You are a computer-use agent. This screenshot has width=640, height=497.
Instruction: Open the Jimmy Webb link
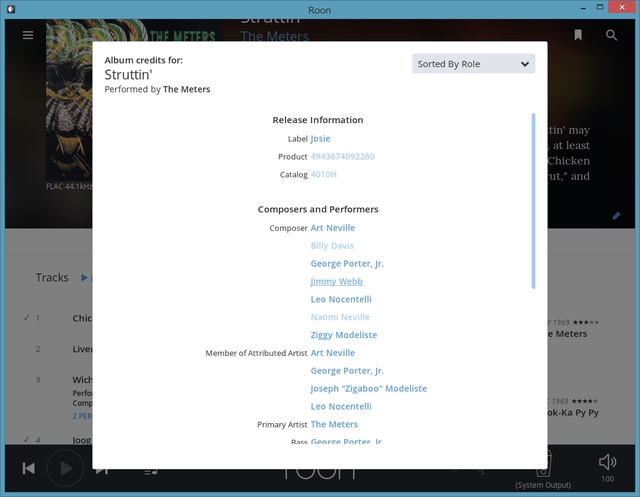coord(336,282)
